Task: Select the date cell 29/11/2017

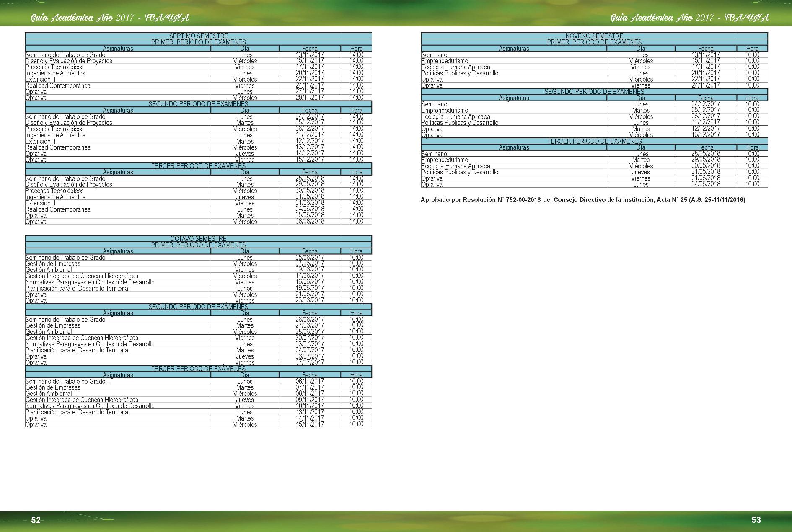Action: [x=310, y=98]
